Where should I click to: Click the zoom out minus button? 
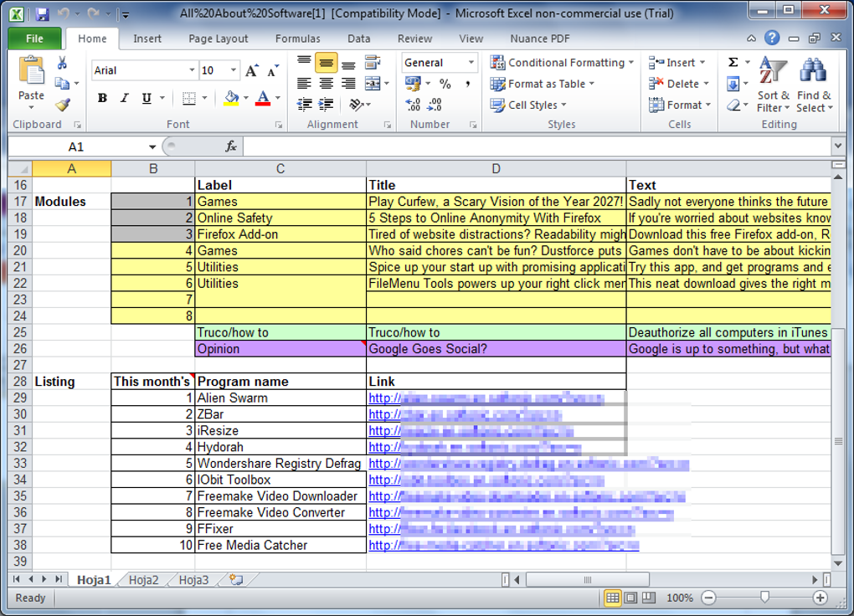coord(708,598)
